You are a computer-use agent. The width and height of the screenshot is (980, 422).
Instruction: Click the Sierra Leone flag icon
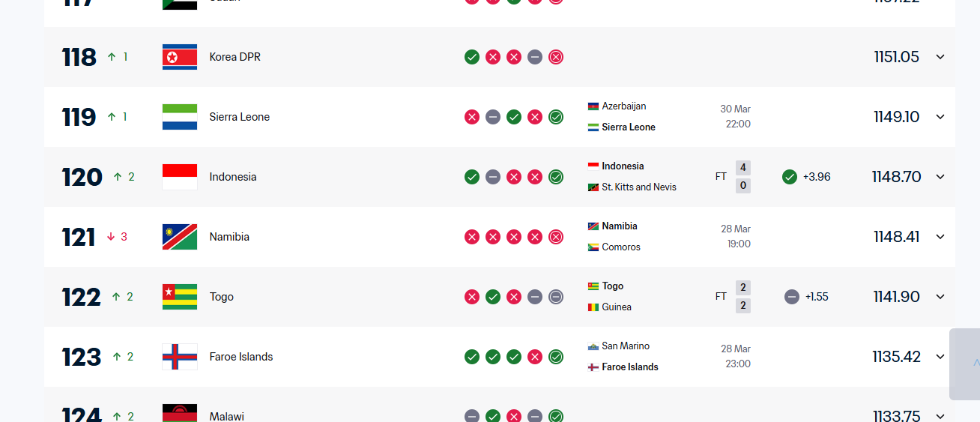point(180,117)
